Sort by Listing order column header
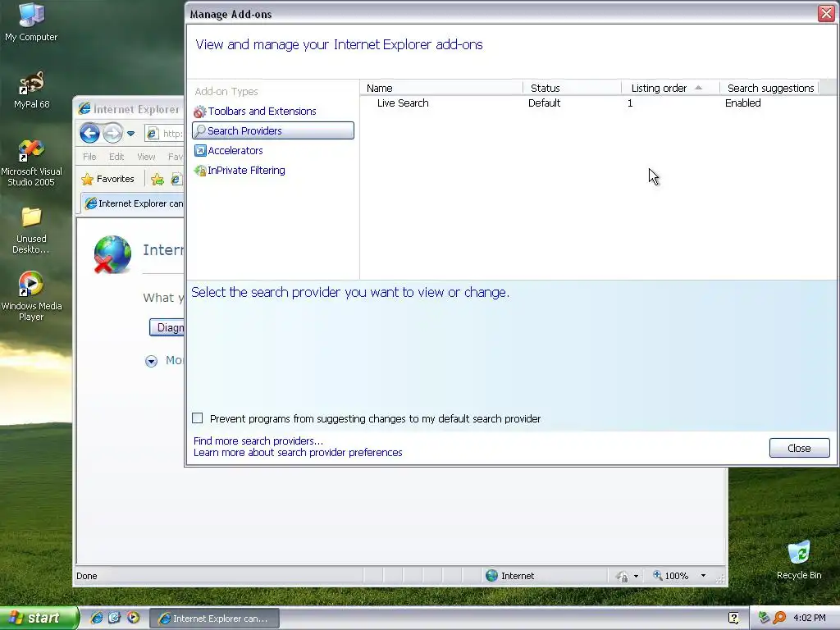 [x=671, y=88]
